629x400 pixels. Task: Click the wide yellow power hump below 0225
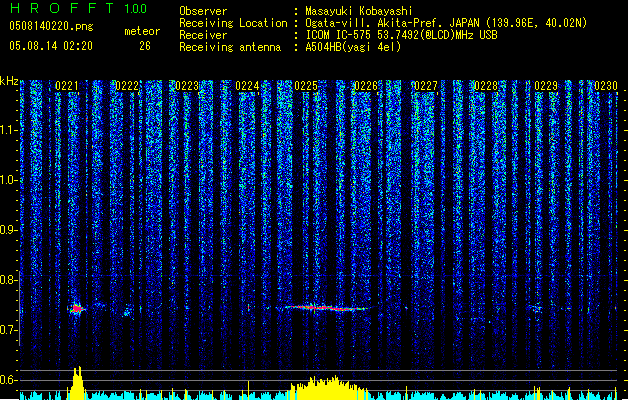pos(329,388)
